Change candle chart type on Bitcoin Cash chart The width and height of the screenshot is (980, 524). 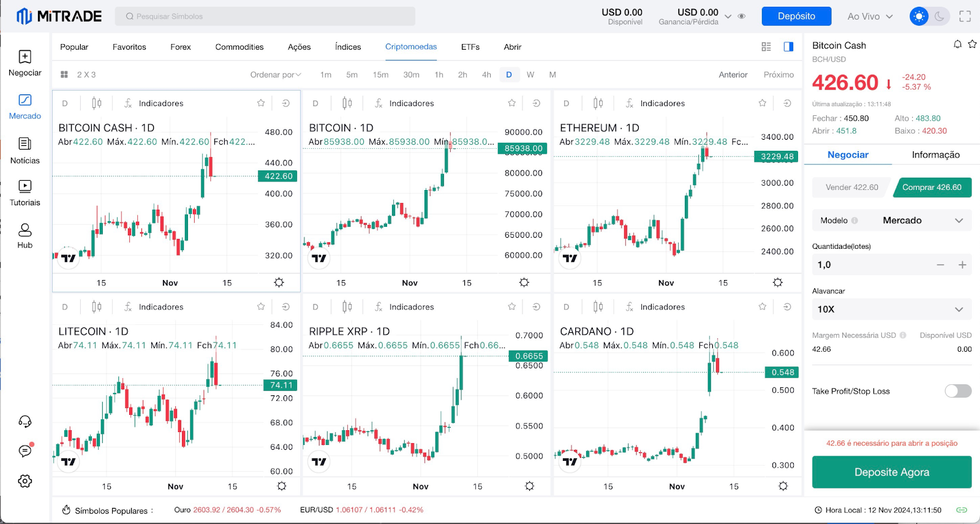click(x=97, y=103)
